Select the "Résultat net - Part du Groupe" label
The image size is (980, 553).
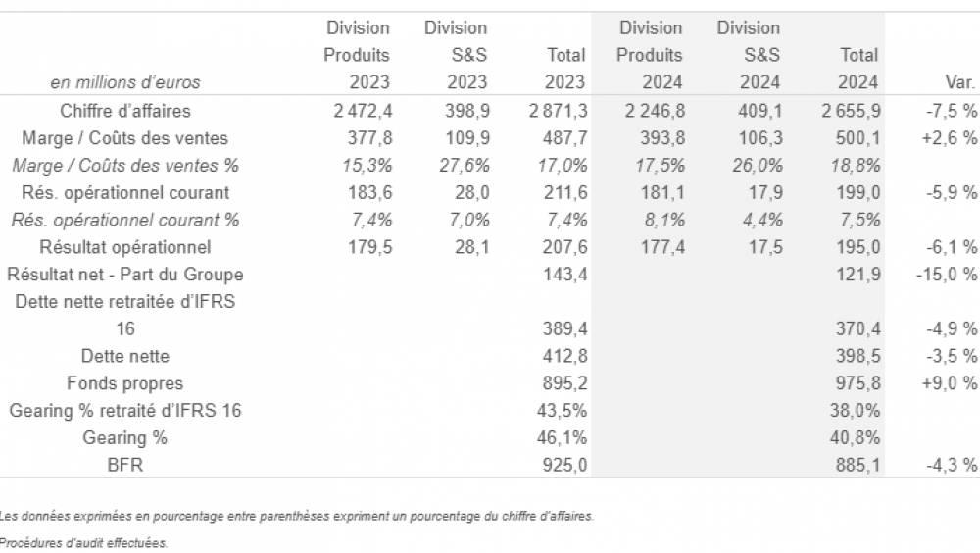(x=125, y=275)
